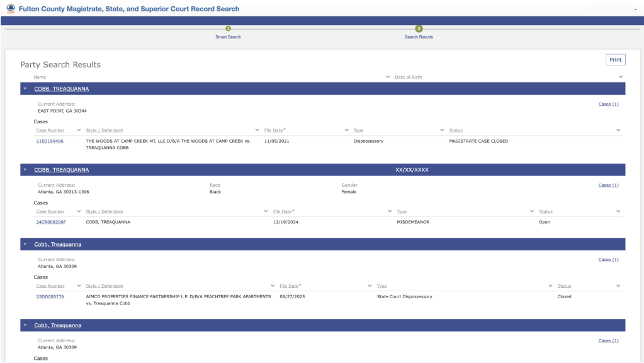Collapse the COBB, TREAQUANNA record with XX/XX/XXXX birthdate
Image resolution: width=644 pixels, height=363 pixels.
(x=25, y=170)
